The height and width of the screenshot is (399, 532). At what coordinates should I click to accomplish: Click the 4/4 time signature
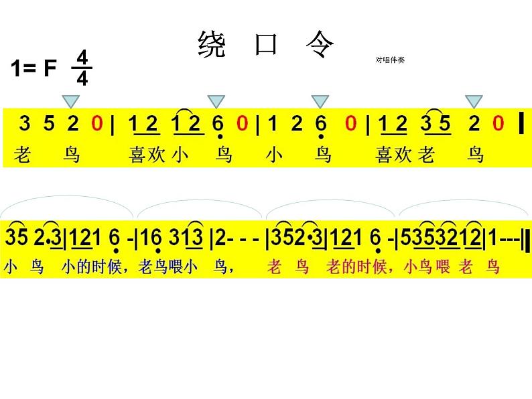[x=82, y=68]
